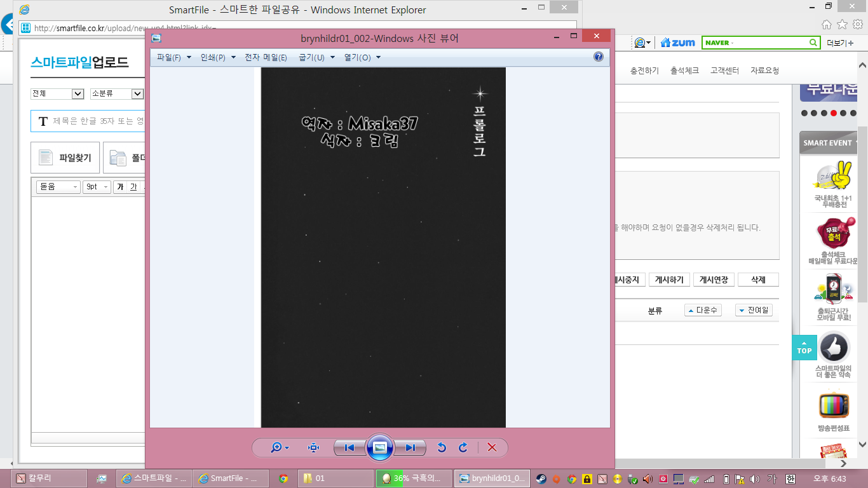Click the 전자 메일(E) menu item
Viewport: 868px width, 488px height.
tap(266, 57)
